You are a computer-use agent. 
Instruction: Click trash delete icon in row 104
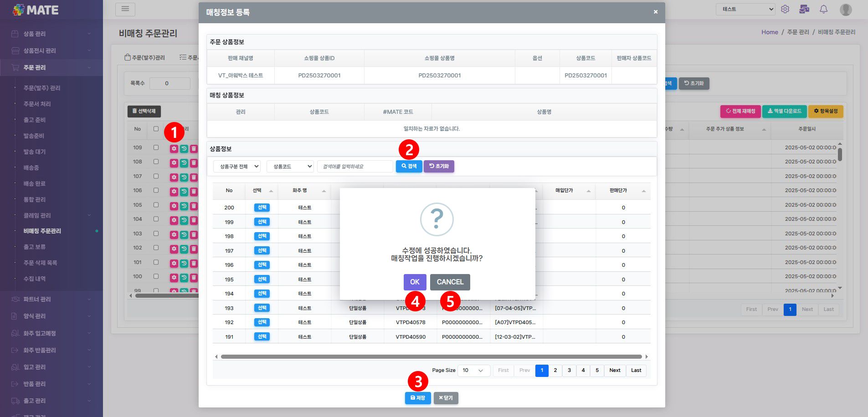tap(194, 220)
